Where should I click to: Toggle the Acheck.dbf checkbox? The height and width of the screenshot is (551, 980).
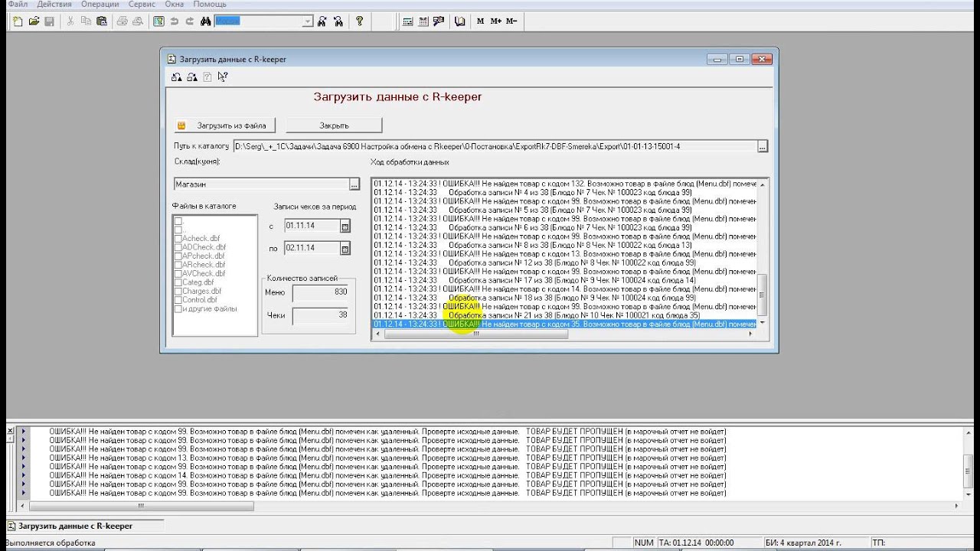pyautogui.click(x=178, y=239)
